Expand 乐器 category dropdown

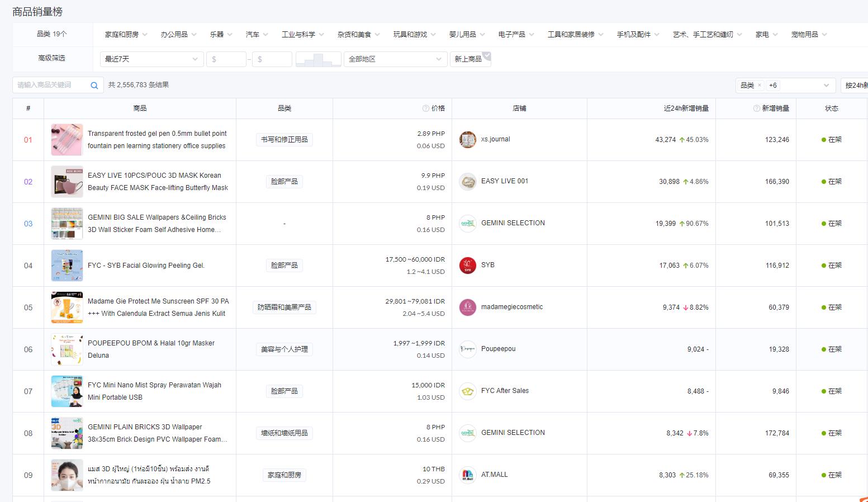click(x=221, y=35)
